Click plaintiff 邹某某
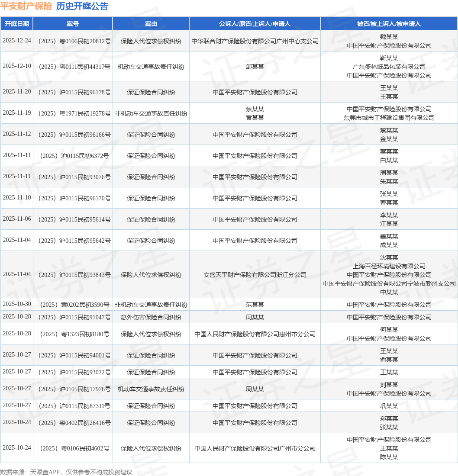The width and height of the screenshot is (458, 476). click(x=255, y=67)
